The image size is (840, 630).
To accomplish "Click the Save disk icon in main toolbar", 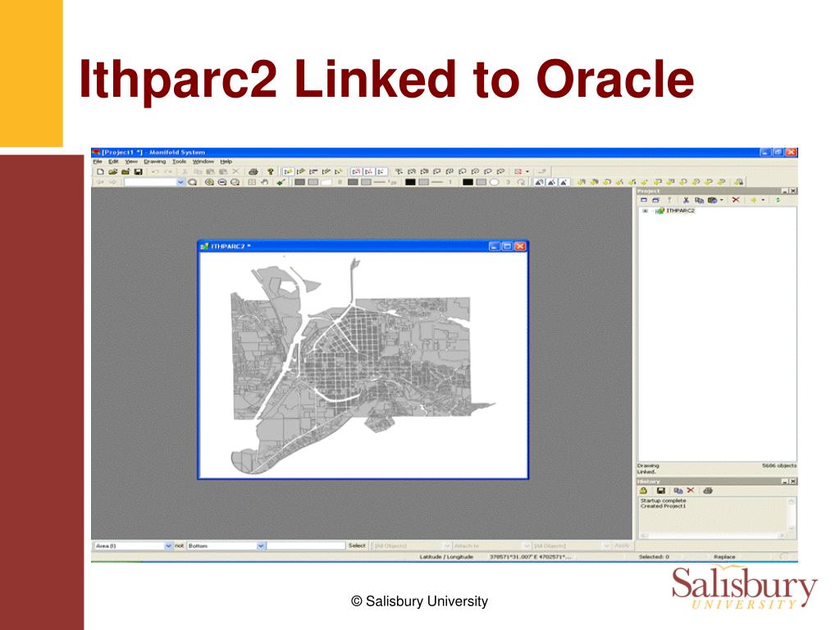I will click(x=139, y=171).
